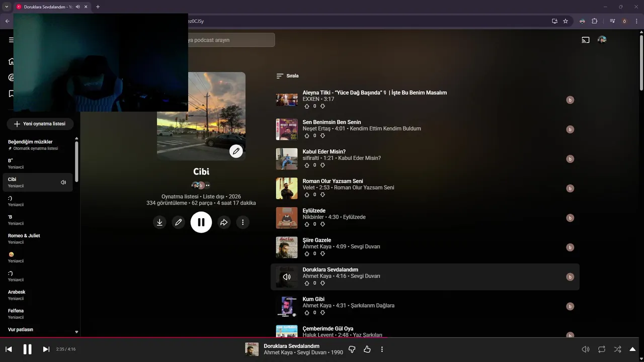The image size is (644, 362).
Task: Open the Chrome extensions puzzle icon
Action: click(595, 21)
